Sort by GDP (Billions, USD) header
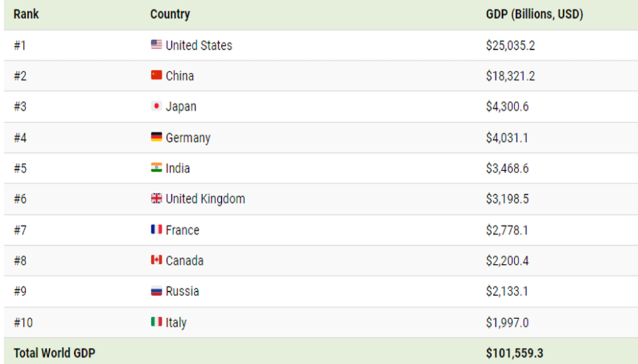The width and height of the screenshot is (638, 364). coord(535,14)
